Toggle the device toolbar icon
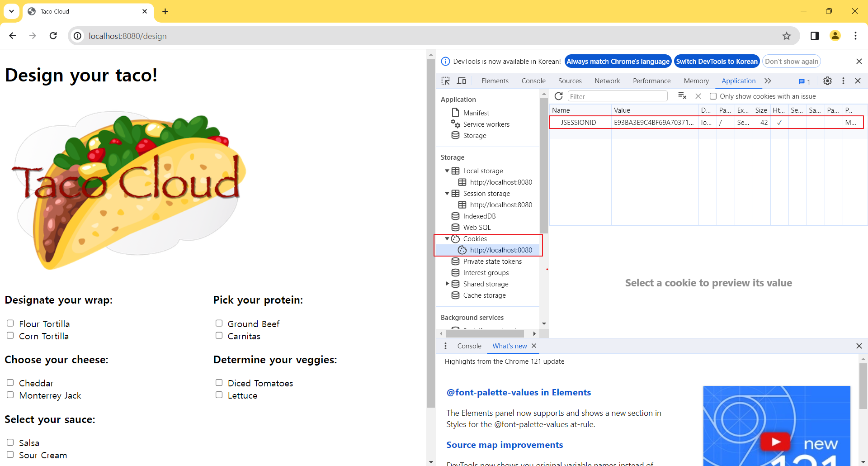Screen dimensions: 868x466 (x=462, y=81)
